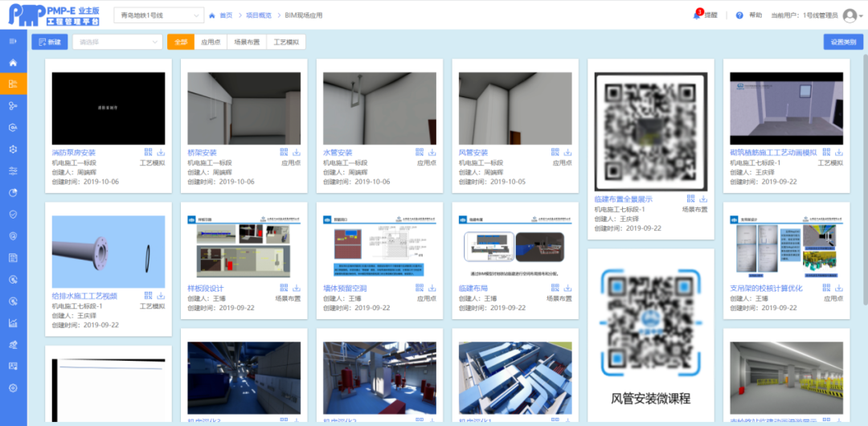Show QR code for 风管安装 card
This screenshot has height=426, width=868.
point(555,153)
